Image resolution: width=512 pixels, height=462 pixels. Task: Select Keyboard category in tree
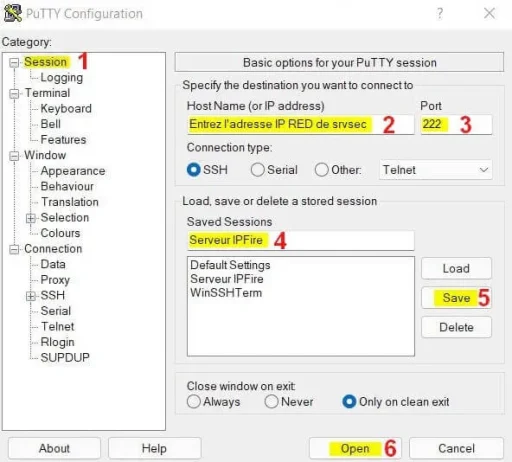coord(66,109)
